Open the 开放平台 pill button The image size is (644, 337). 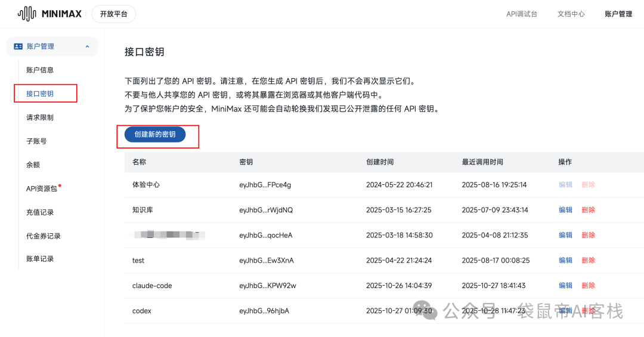[114, 14]
